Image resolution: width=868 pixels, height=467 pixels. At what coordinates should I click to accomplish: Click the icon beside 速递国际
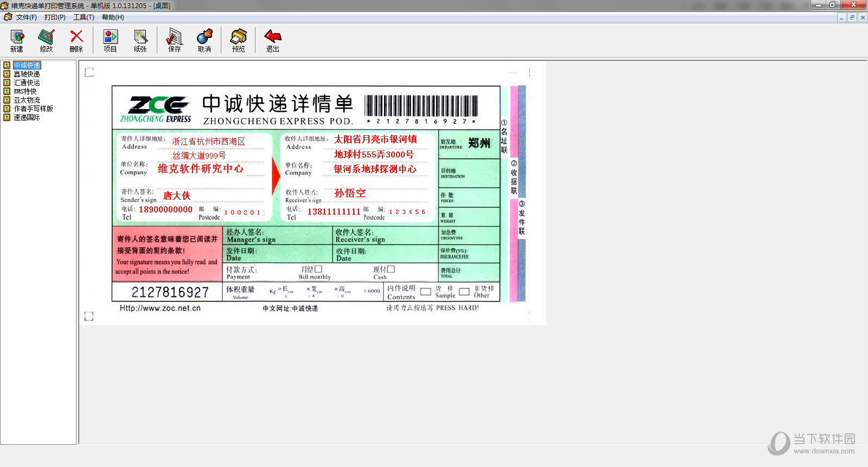7,117
